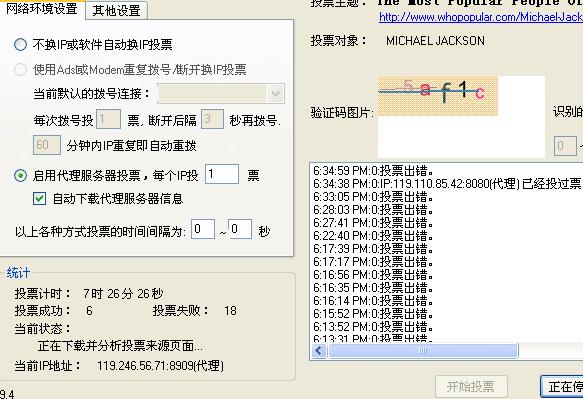Select 不换IP或软件自动换IP投票 radio option
583x399 pixels.
20,45
